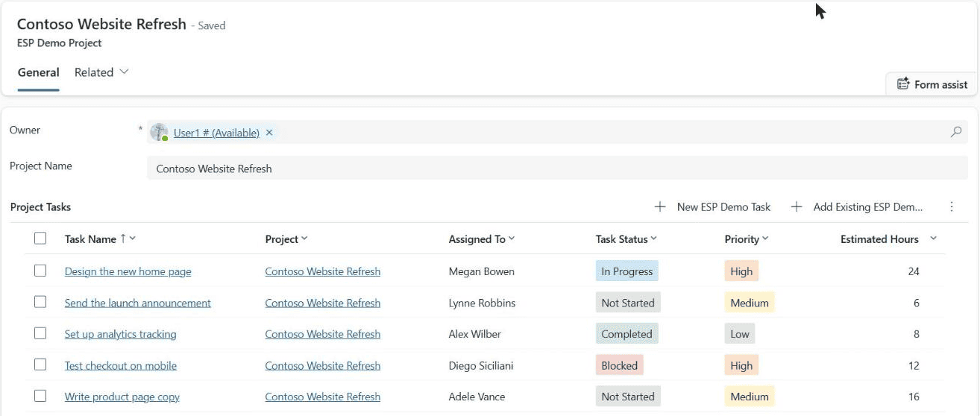Click the Alex Wilber cell

(475, 334)
